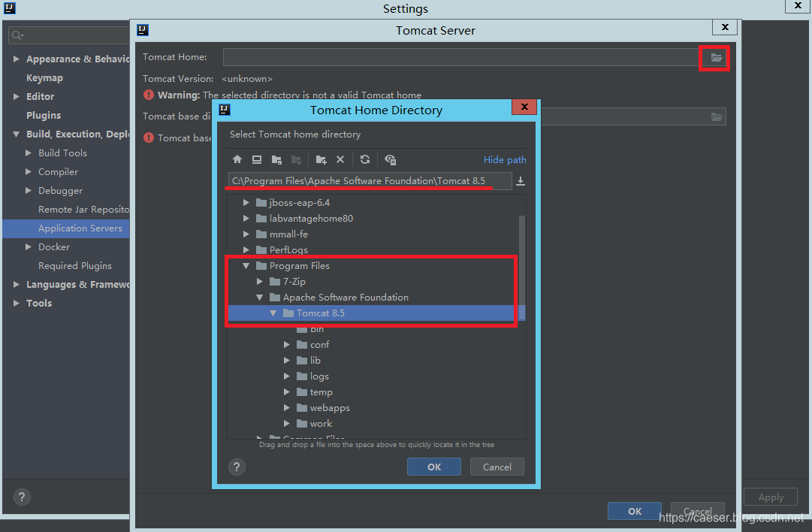
Task: Expand the jboss-eap-6.4 folder
Action: 246,203
